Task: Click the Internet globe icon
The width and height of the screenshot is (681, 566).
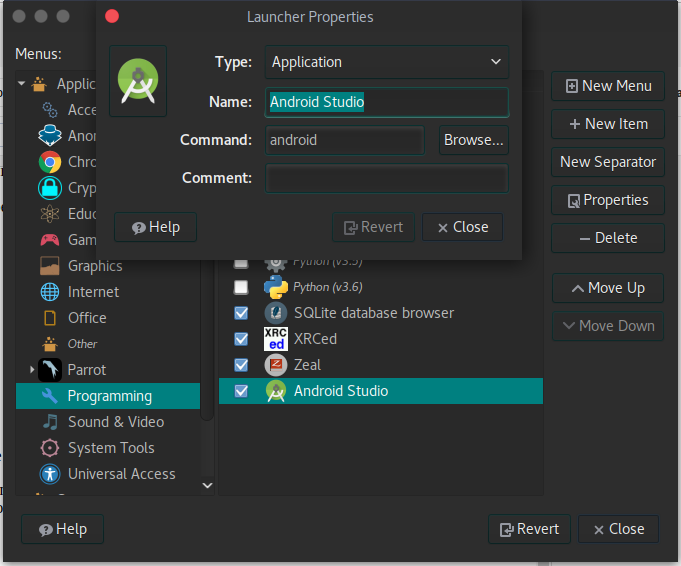Action: (50, 292)
